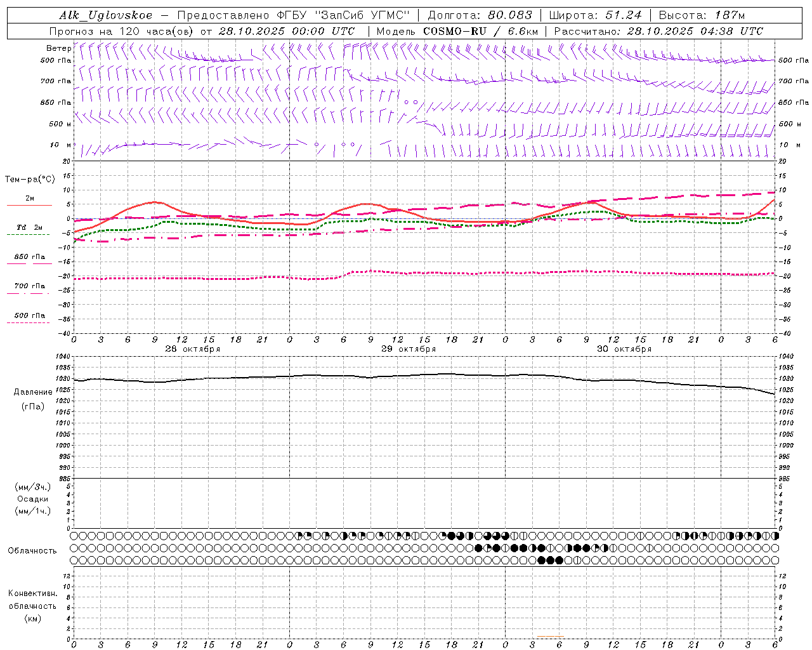Click the Td 2м dew point legend entry
Screen dimensions: 812x650
[29, 227]
